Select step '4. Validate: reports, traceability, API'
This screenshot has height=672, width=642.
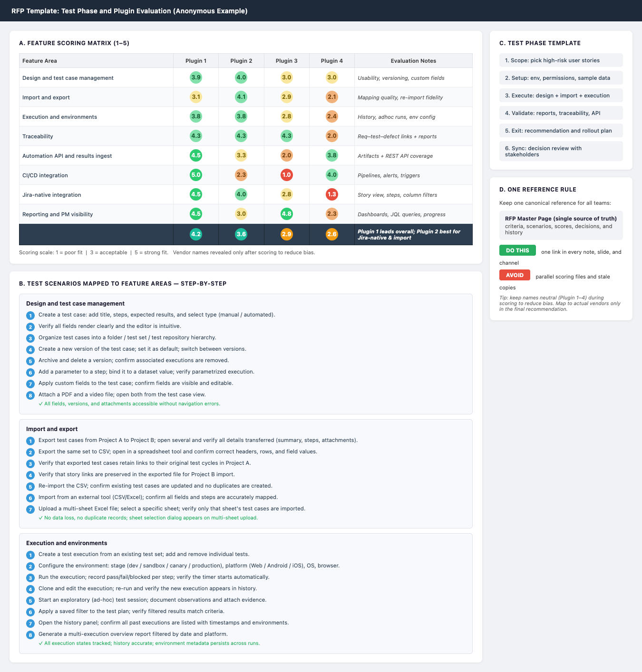561,113
